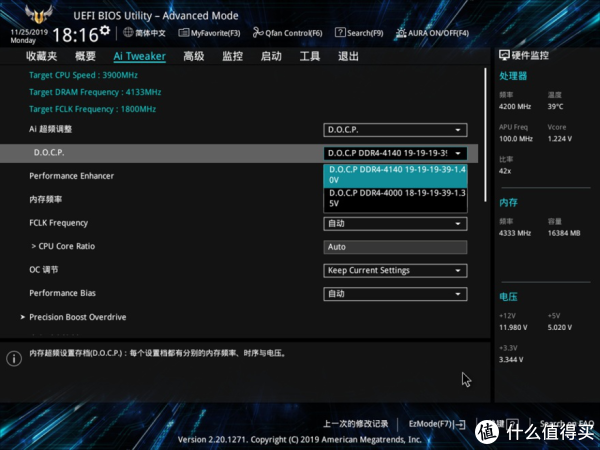Click the 18:16 clock display

(x=75, y=35)
